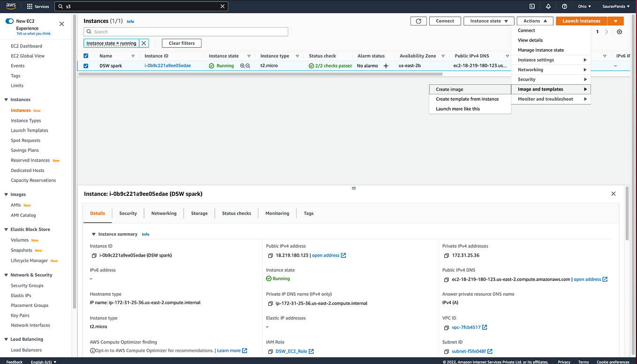This screenshot has width=637, height=364.
Task: Select Launch more like this
Action: coord(470,109)
